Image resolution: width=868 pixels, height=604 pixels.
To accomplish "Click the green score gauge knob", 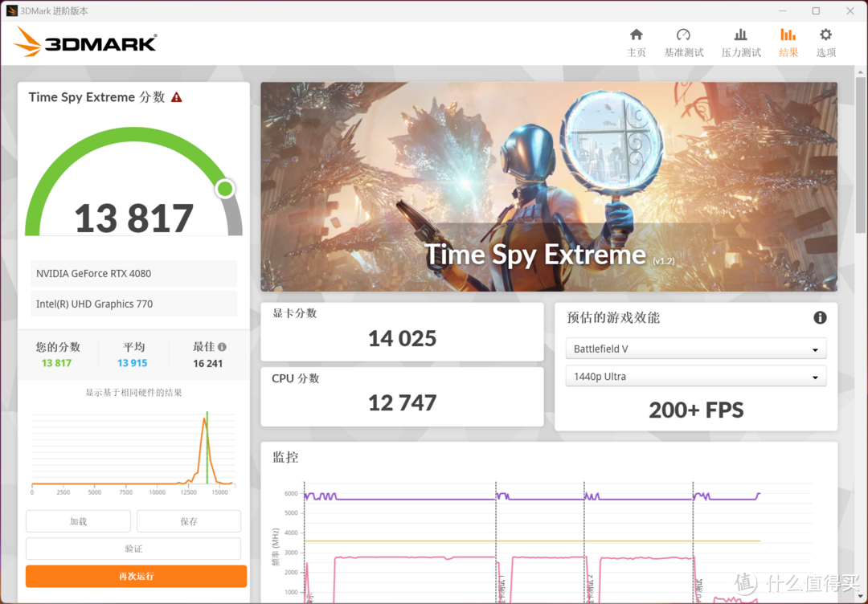I will tap(225, 190).
